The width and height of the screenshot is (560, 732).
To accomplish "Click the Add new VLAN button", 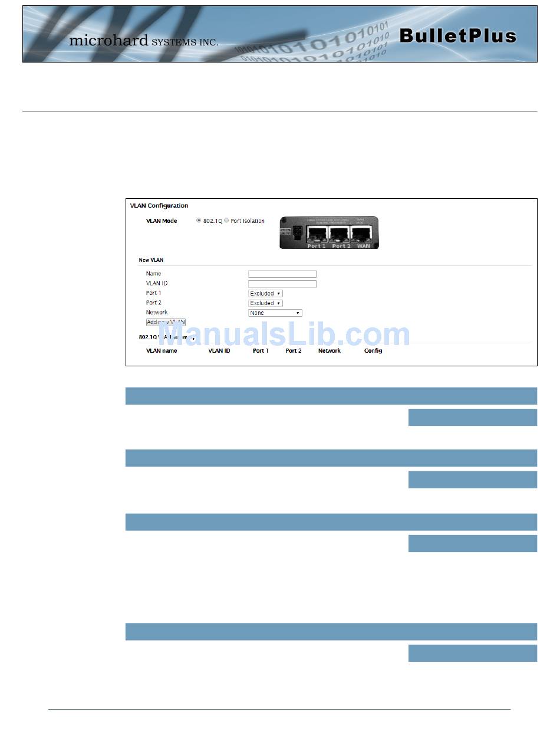I will pos(166,322).
